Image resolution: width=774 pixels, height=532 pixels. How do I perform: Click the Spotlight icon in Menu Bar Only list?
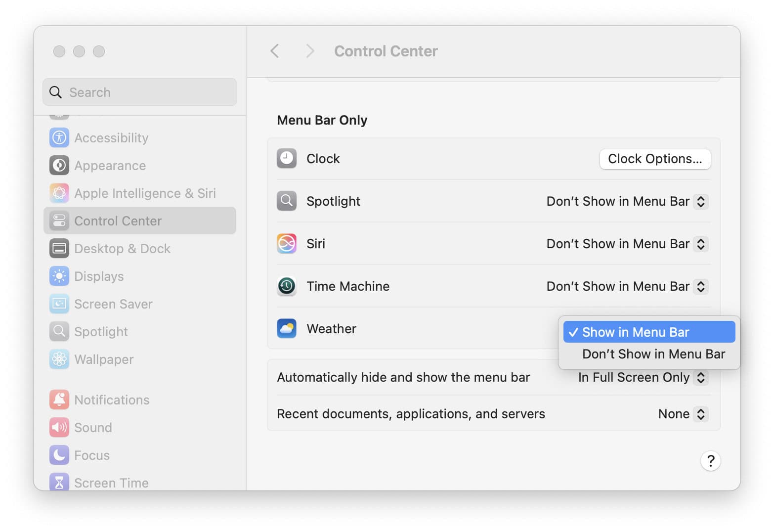click(286, 201)
